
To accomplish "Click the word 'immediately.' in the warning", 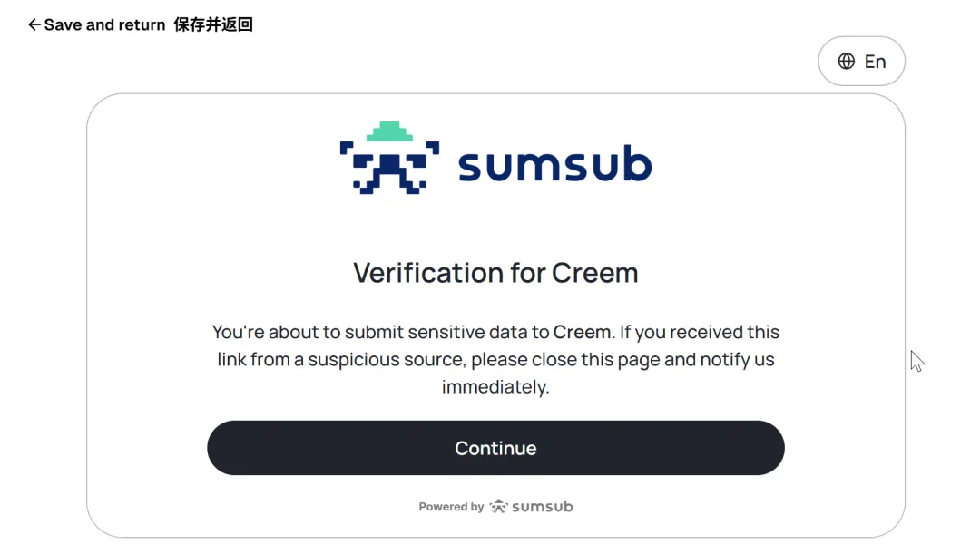I will (x=495, y=387).
